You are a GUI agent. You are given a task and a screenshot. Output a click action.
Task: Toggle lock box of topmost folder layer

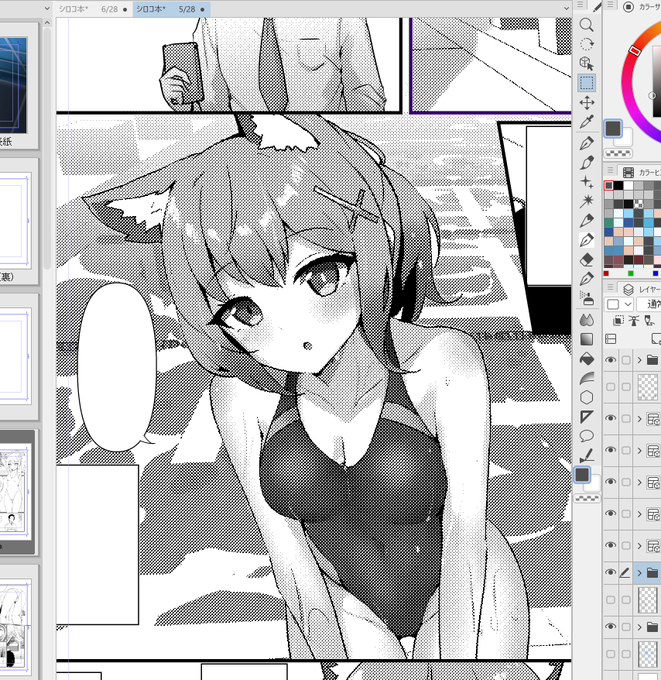click(x=626, y=360)
